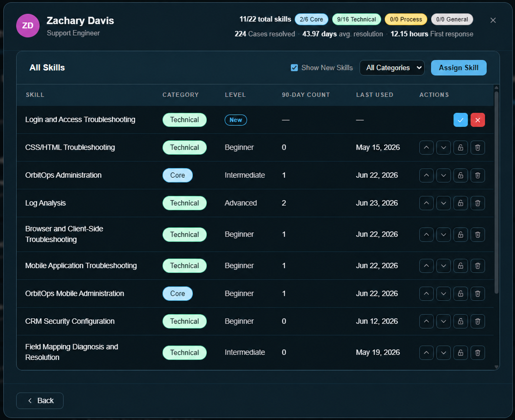Click the Jun 23, 2026 date
Image resolution: width=515 pixels, height=420 pixels.
click(x=377, y=203)
